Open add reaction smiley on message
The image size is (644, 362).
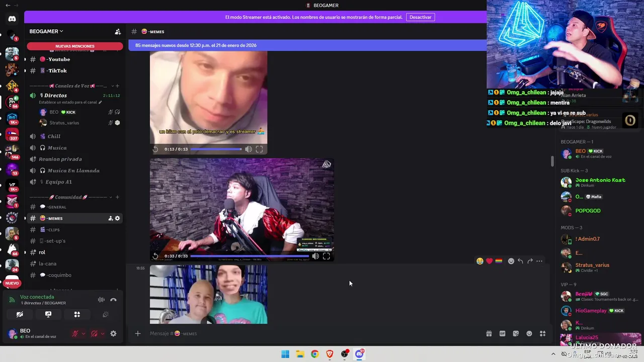pyautogui.click(x=511, y=261)
